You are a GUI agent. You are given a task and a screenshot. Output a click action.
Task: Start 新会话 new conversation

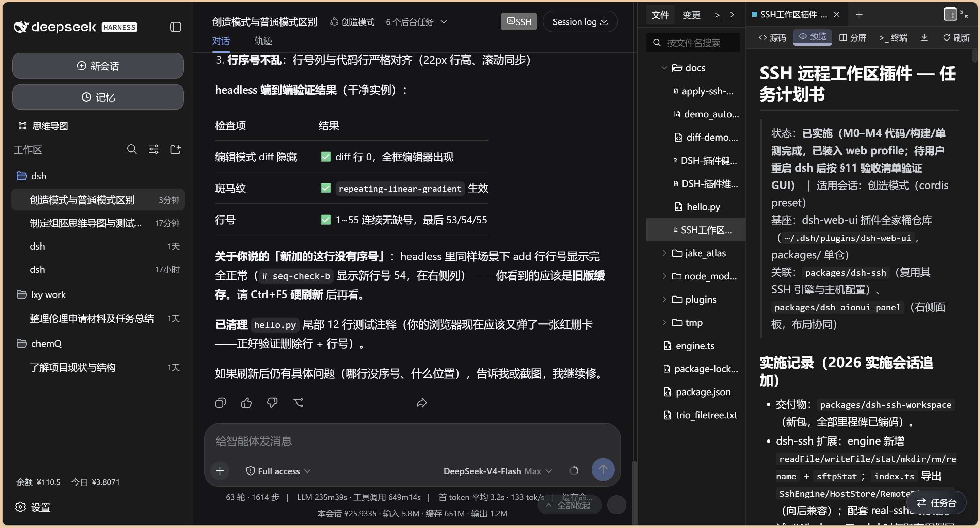tap(98, 66)
